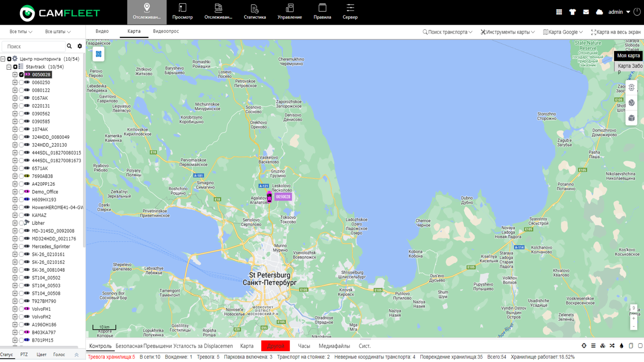644x362 pixels.
Task: Click the map zoom in plus control
Action: [x=633, y=318]
